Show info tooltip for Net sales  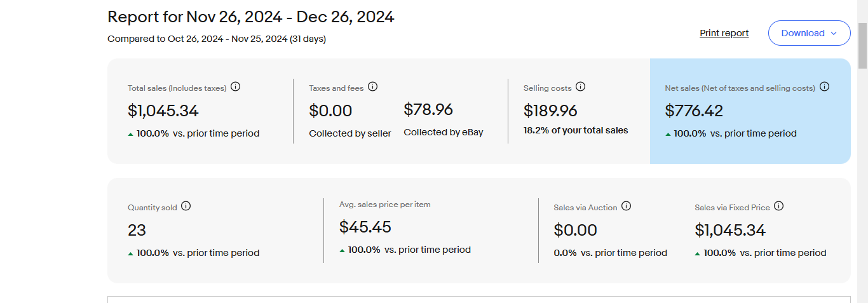[x=825, y=87]
